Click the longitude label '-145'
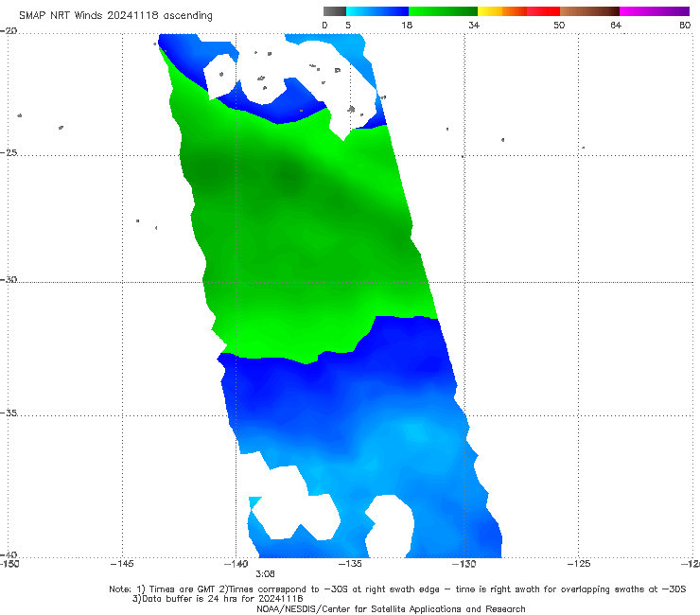This screenshot has width=700, height=615. 122,564
